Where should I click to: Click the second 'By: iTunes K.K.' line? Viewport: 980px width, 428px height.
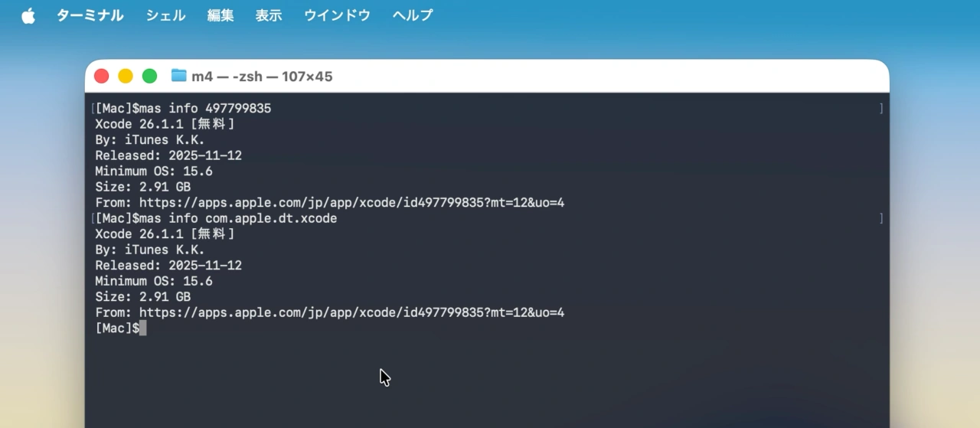tap(150, 250)
